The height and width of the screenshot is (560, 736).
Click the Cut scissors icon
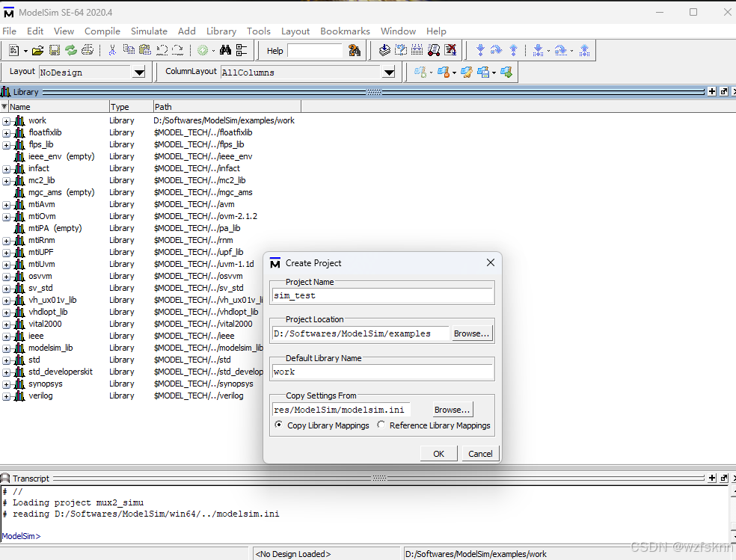click(x=112, y=50)
